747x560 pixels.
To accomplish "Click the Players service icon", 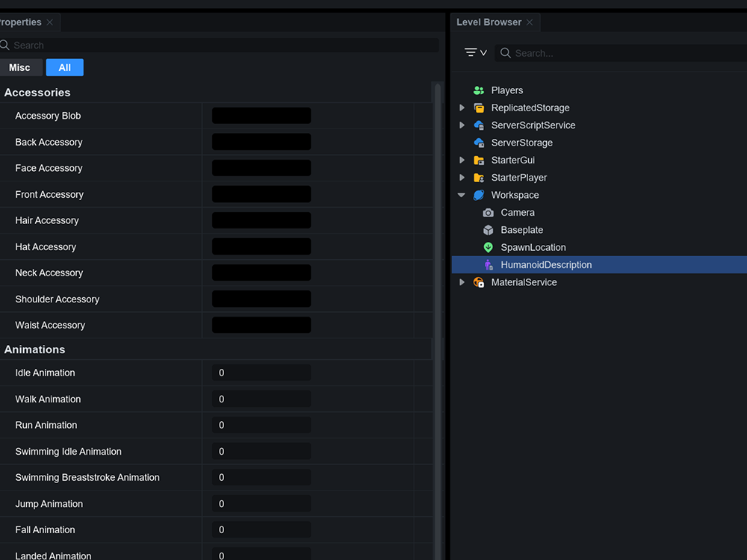I will (x=479, y=90).
